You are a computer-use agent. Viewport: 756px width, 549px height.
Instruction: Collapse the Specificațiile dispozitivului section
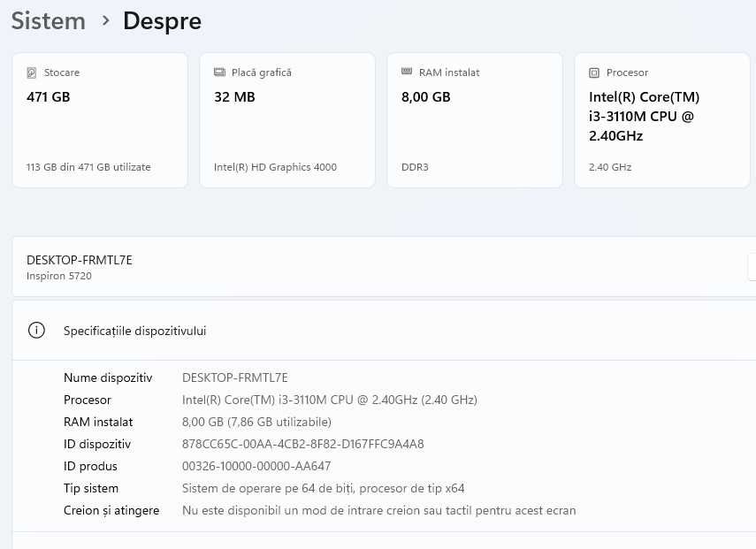click(385, 331)
